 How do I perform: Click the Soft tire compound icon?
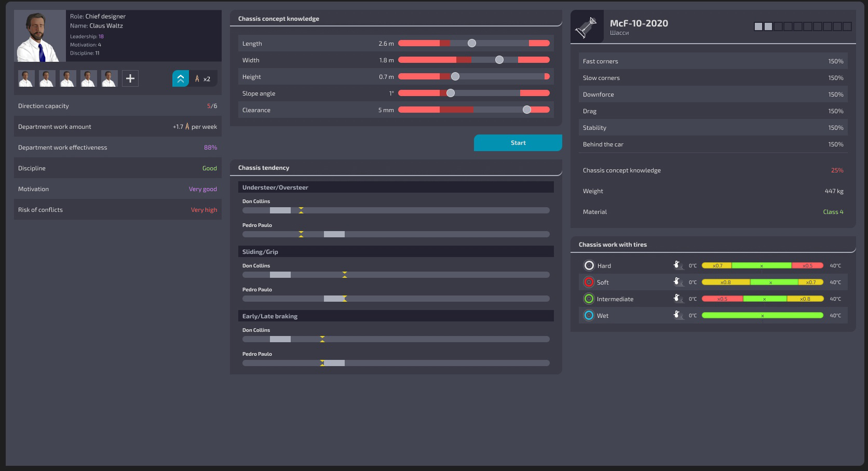(x=589, y=282)
